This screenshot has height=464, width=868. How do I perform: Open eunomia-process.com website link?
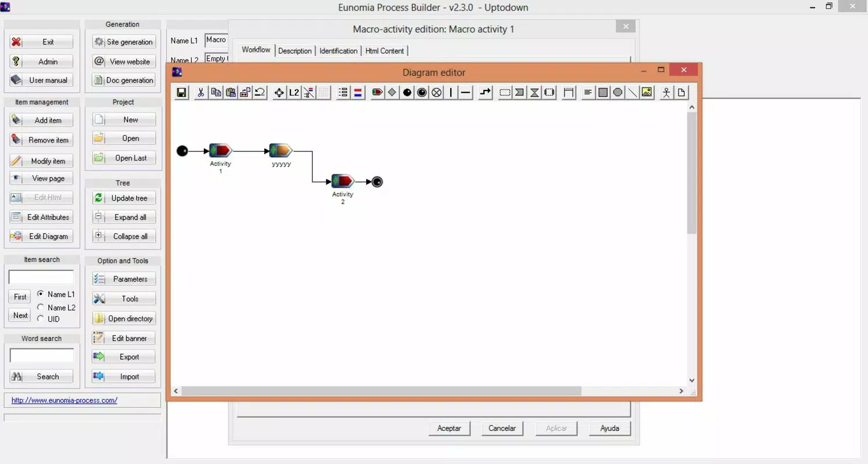click(64, 400)
